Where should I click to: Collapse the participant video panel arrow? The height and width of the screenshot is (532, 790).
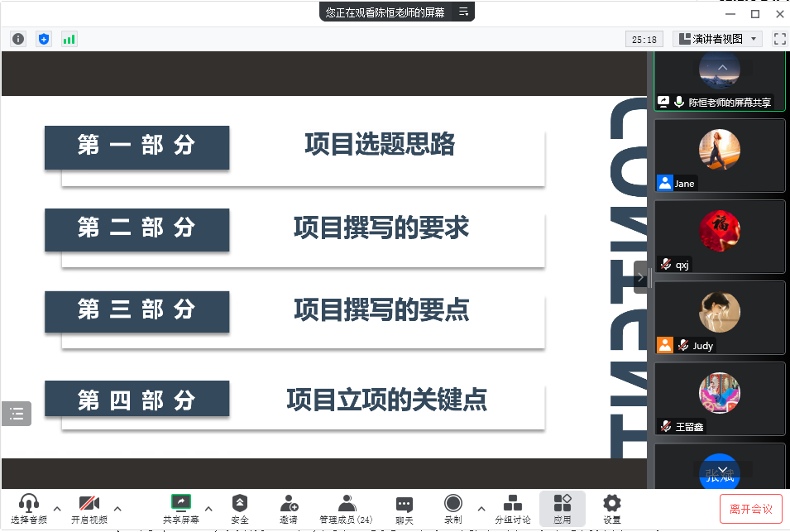tap(640, 277)
